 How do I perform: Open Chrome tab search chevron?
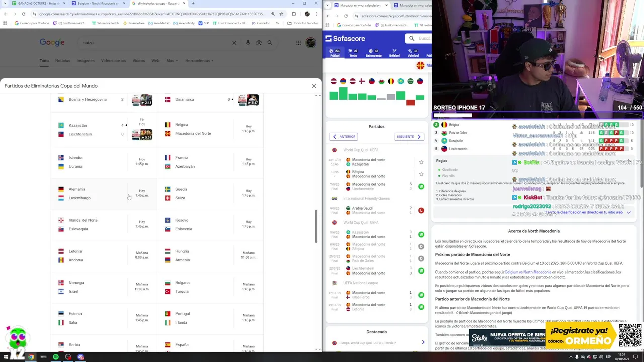click(x=5, y=3)
